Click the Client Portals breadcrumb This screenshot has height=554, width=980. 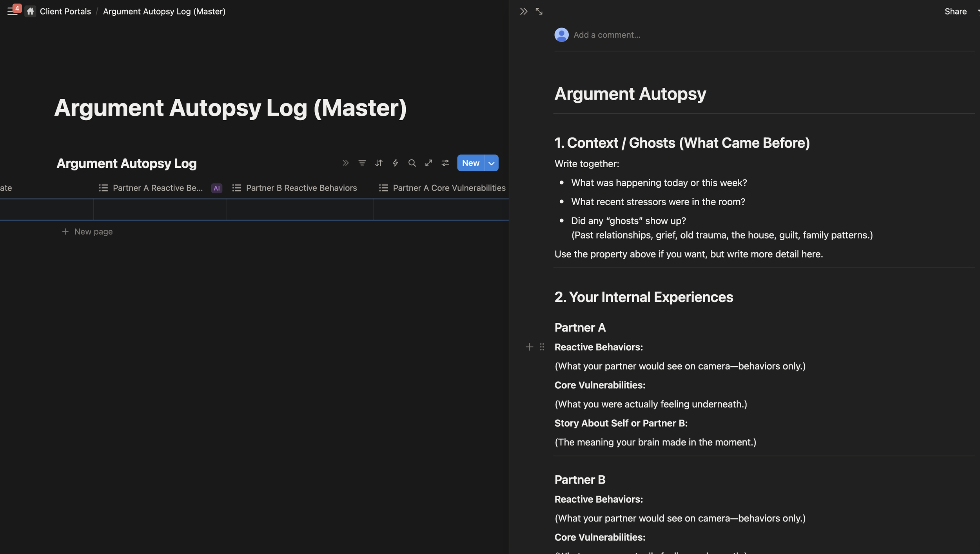(65, 11)
